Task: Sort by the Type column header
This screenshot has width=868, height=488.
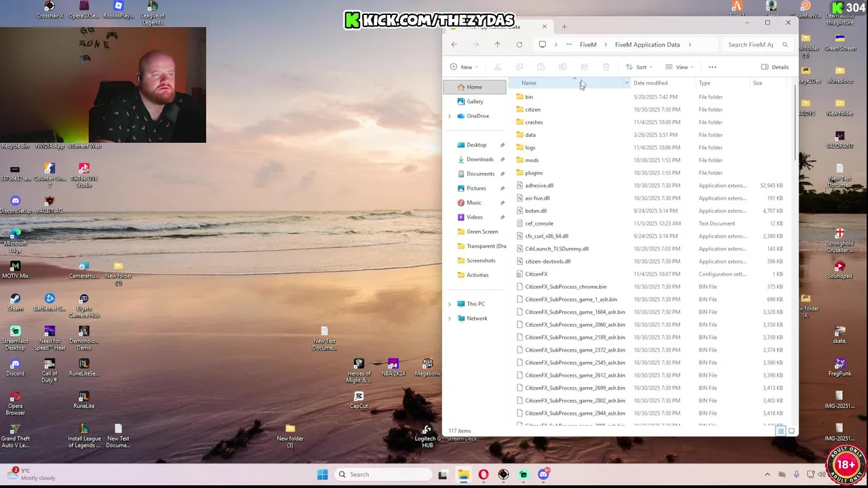Action: coord(705,83)
